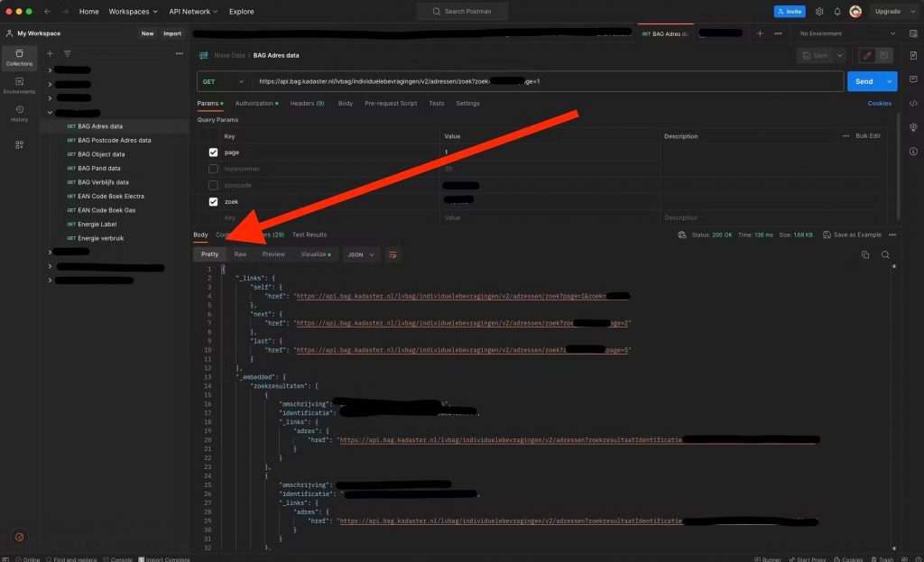Disable the zoek query parameter
Viewport: 924px width, 562px height.
tap(214, 201)
